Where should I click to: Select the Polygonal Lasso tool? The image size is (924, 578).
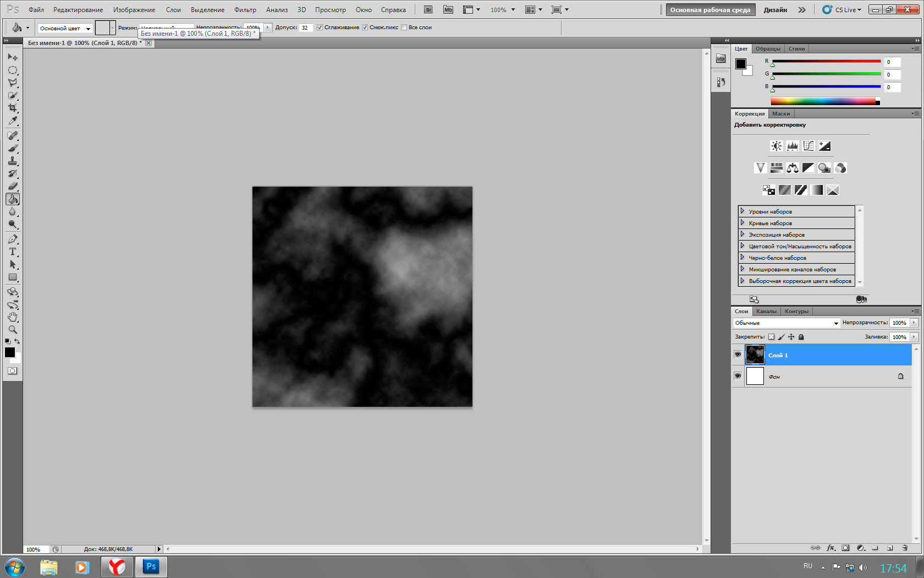pyautogui.click(x=13, y=83)
